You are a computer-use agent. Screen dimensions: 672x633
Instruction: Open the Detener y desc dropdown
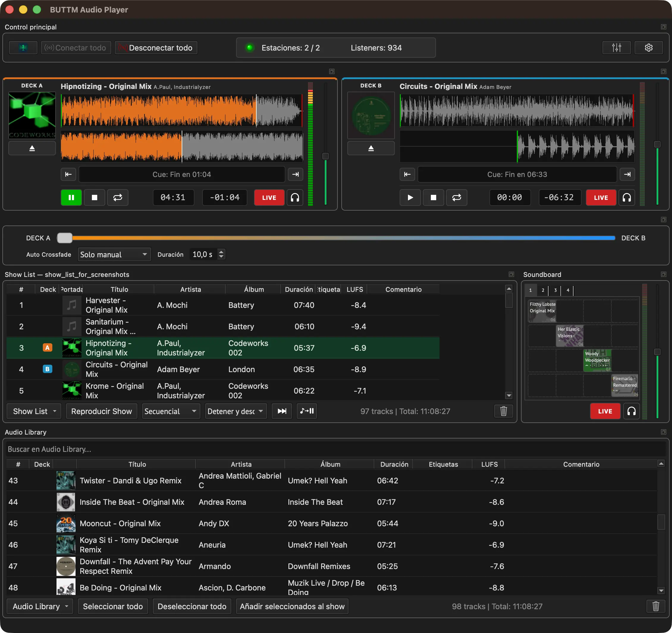tap(235, 411)
